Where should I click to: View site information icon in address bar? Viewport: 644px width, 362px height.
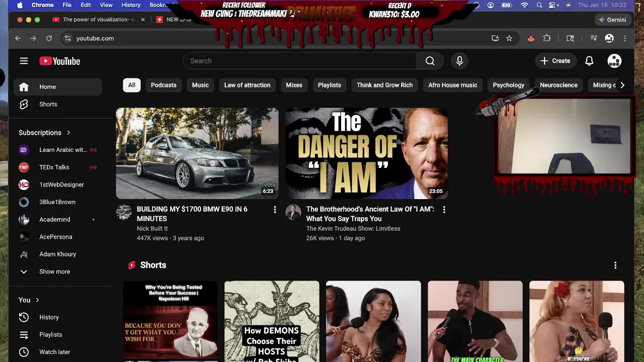[x=67, y=38]
